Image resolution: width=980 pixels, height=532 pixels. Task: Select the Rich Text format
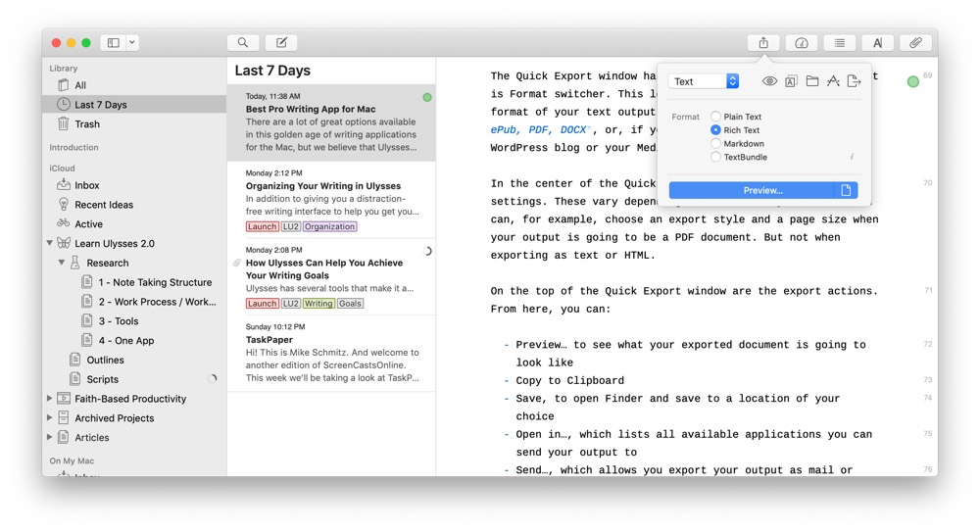click(735, 130)
